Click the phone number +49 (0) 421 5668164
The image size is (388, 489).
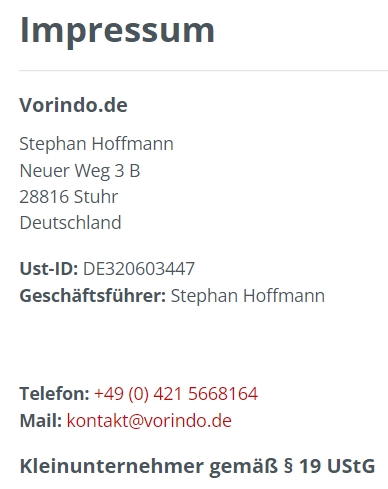[x=176, y=394]
